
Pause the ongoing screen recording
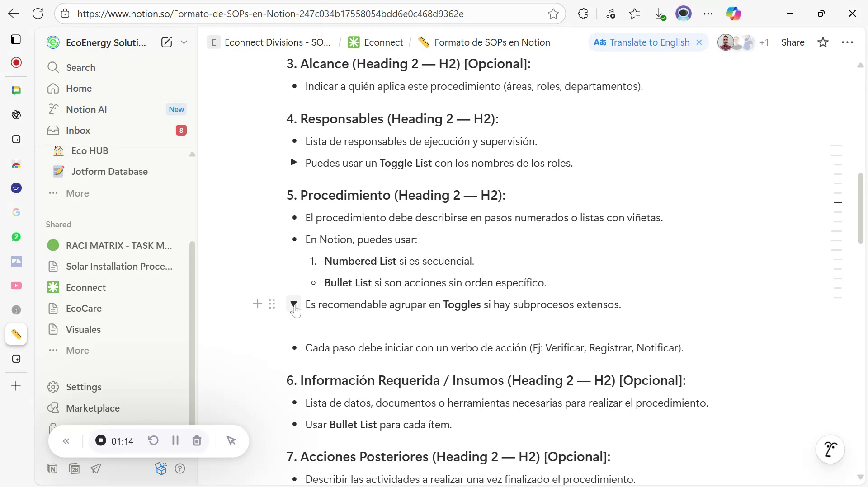coord(175,440)
